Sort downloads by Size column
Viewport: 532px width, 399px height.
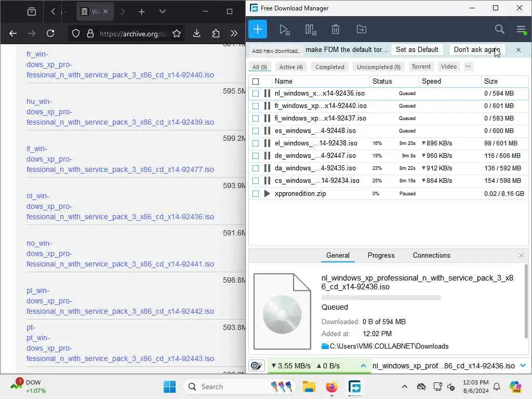tap(504, 82)
